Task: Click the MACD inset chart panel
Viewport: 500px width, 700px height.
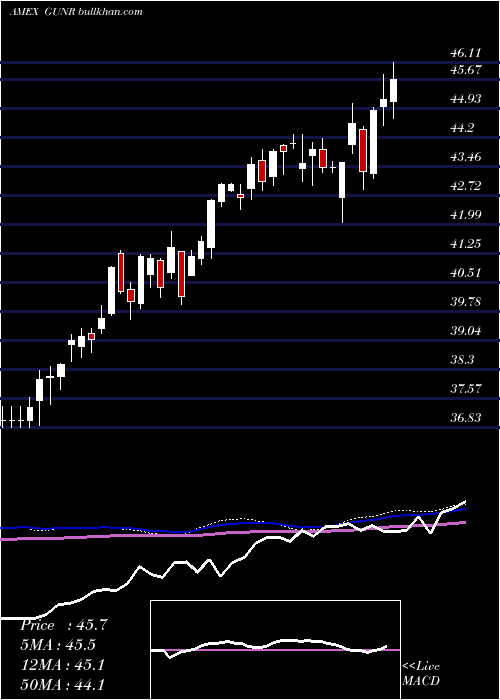Action: click(275, 650)
